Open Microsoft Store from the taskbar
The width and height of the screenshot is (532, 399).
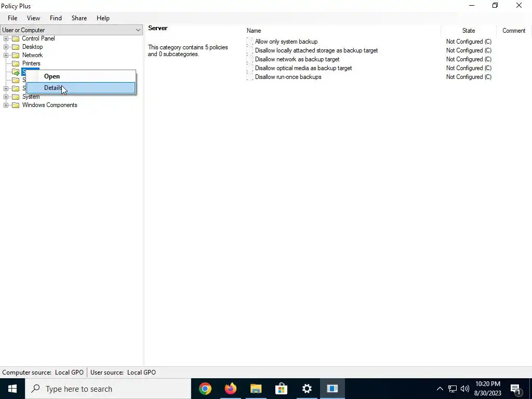[x=281, y=389]
